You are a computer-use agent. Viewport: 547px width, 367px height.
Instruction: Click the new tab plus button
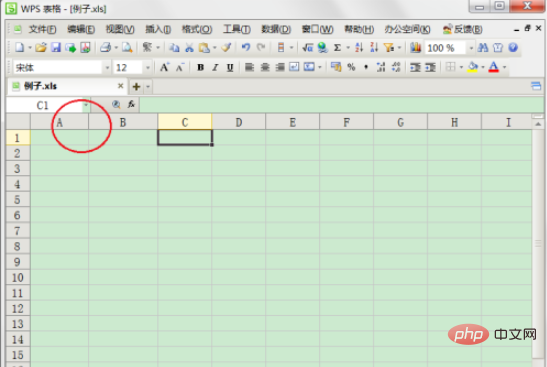point(136,87)
